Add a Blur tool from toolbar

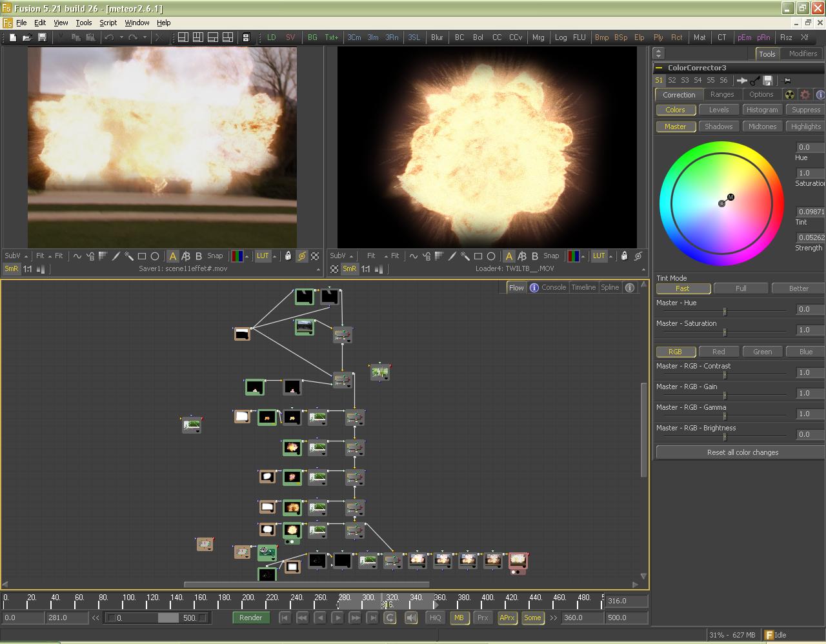click(437, 37)
